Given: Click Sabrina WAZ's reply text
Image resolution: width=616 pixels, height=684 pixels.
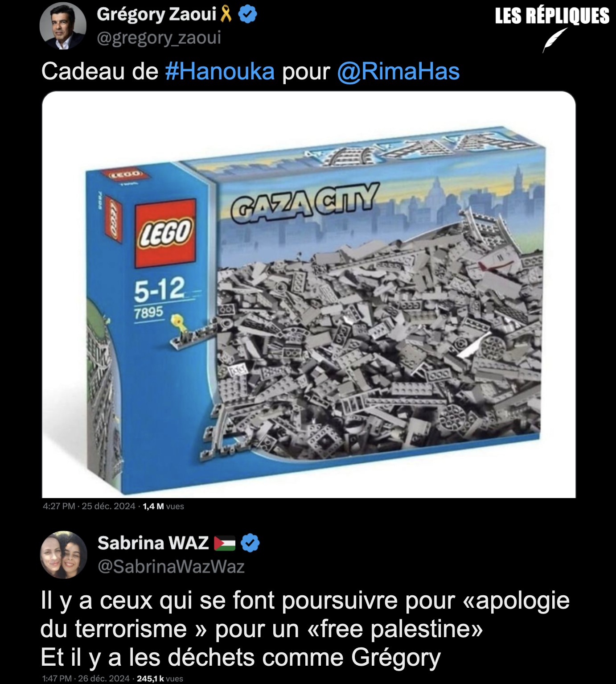Looking at the screenshot, I should click(x=305, y=629).
